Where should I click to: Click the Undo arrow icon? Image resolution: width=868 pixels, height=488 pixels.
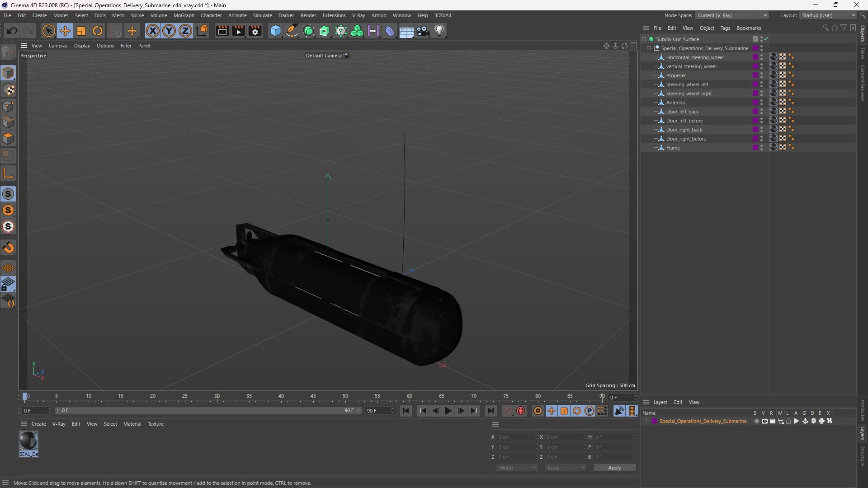pyautogui.click(x=12, y=31)
